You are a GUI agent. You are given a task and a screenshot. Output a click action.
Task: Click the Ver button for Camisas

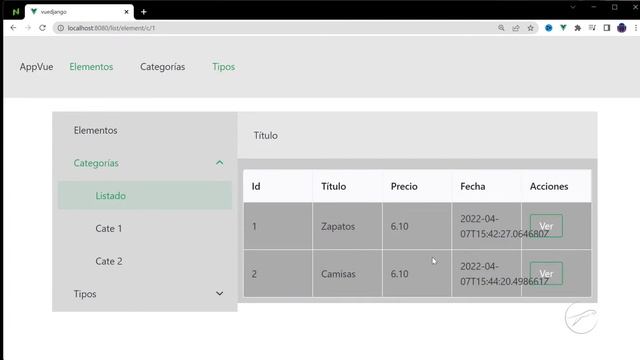pos(546,273)
